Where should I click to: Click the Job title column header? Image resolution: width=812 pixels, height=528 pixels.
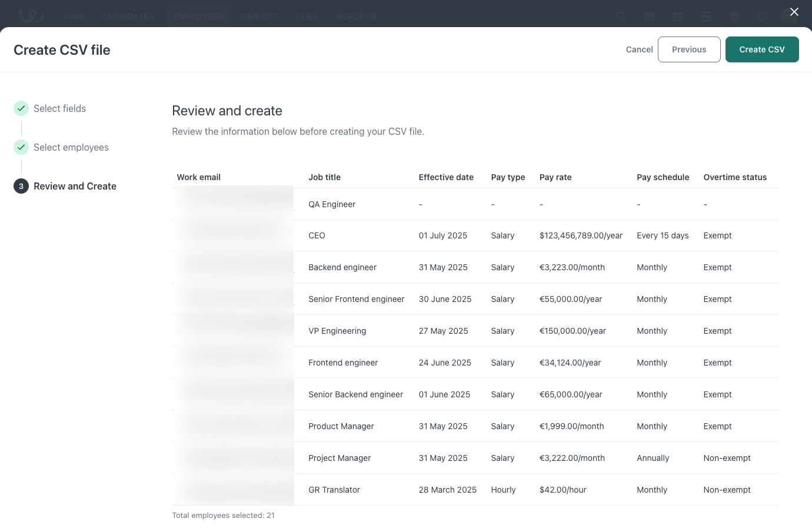[x=324, y=177]
